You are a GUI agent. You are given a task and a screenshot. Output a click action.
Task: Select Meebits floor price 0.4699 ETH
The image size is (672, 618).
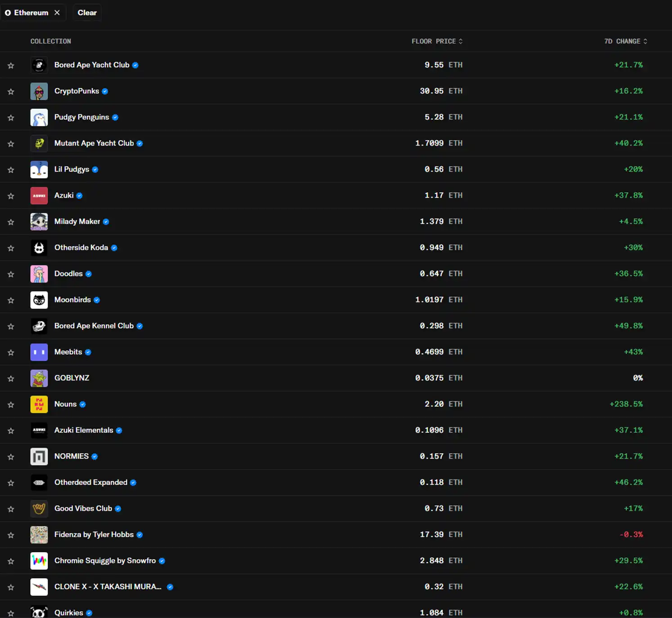[439, 352]
